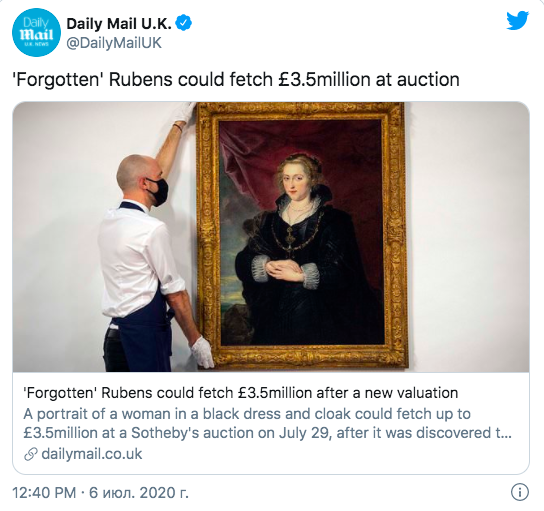Click the woman's face in the painting
The width and height of the screenshot is (544, 511).
point(294,180)
